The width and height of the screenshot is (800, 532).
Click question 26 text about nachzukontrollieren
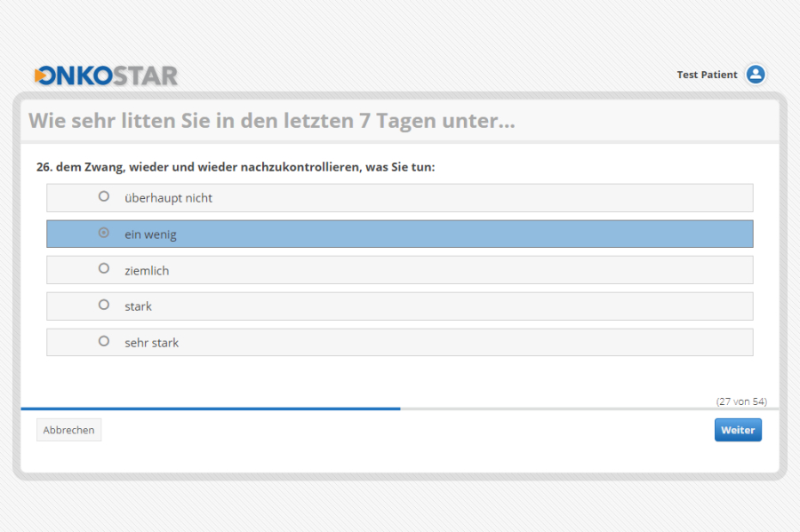(x=235, y=167)
